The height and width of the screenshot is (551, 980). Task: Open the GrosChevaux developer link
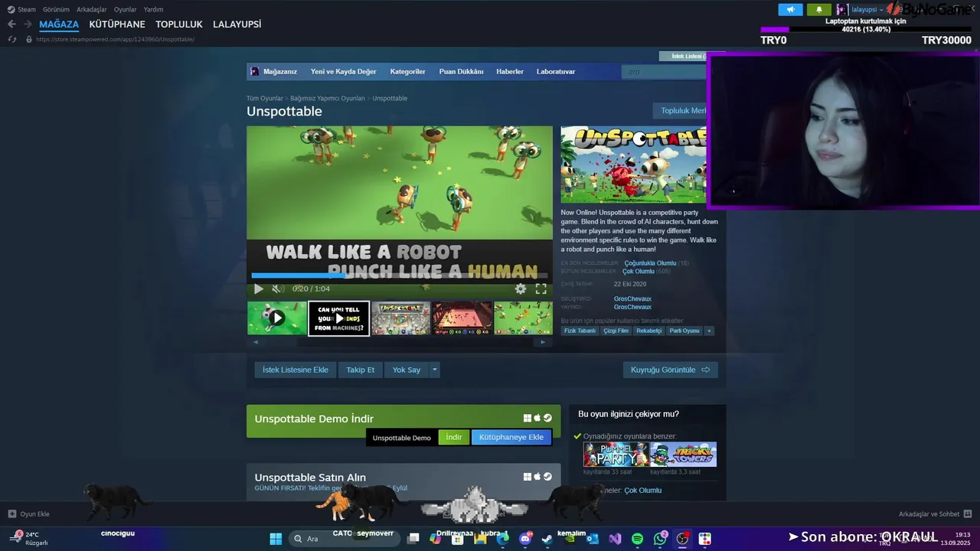pyautogui.click(x=632, y=298)
